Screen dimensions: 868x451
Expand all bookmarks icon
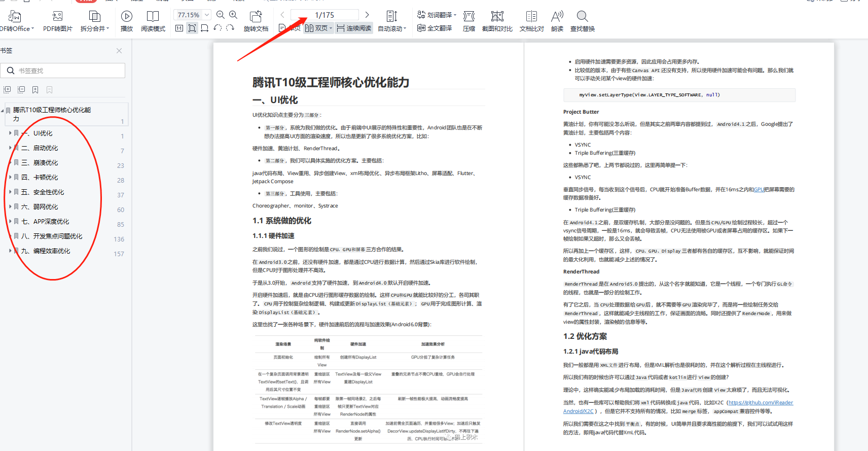click(x=7, y=90)
